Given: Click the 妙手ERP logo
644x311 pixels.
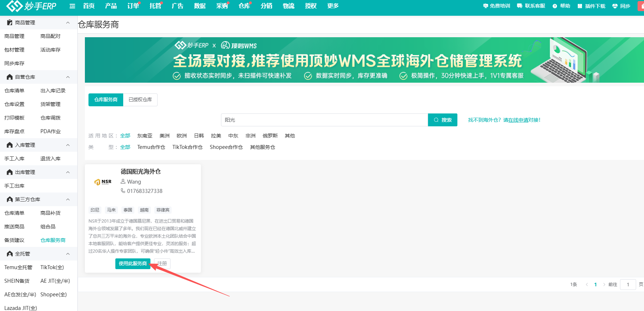Looking at the screenshot, I should [x=32, y=6].
